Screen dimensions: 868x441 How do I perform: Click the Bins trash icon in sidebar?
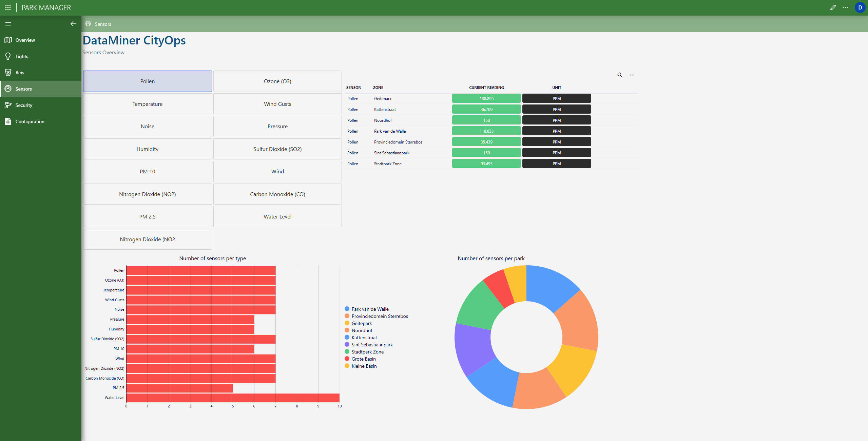tap(8, 73)
